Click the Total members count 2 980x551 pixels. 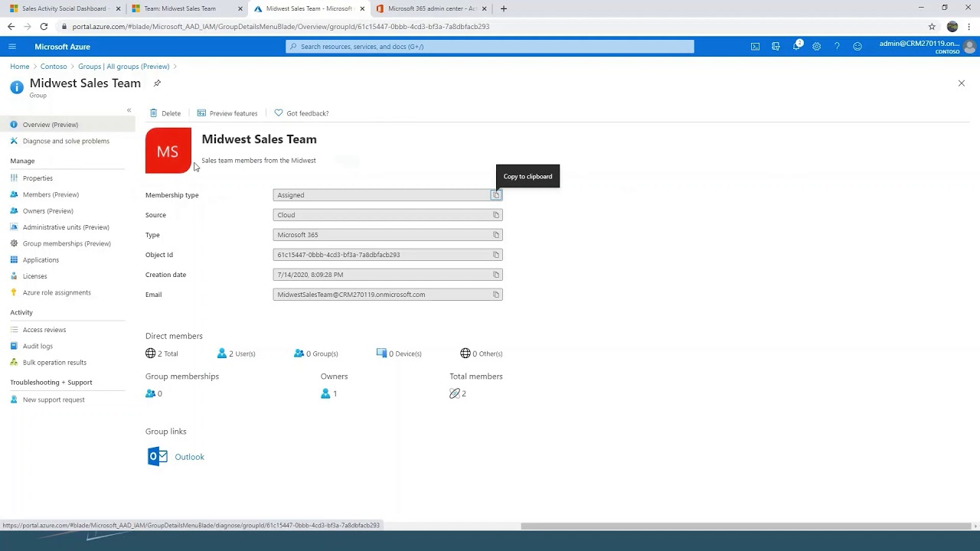458,393
